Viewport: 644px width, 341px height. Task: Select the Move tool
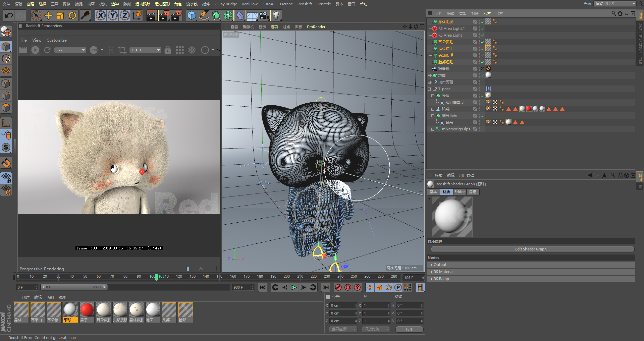[48, 15]
